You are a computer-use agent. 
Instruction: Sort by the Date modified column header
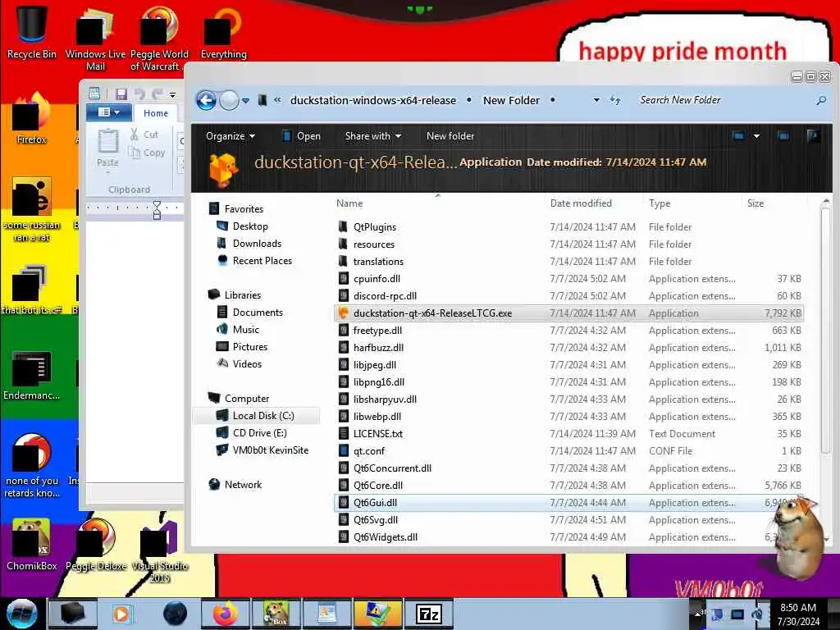point(581,203)
